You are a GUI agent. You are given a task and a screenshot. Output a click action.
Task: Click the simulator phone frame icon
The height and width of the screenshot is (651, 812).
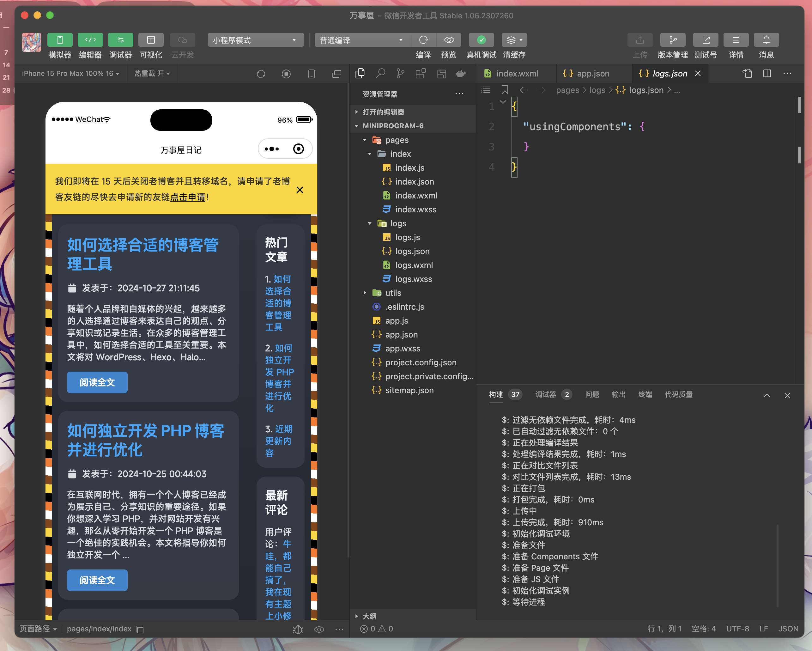312,74
